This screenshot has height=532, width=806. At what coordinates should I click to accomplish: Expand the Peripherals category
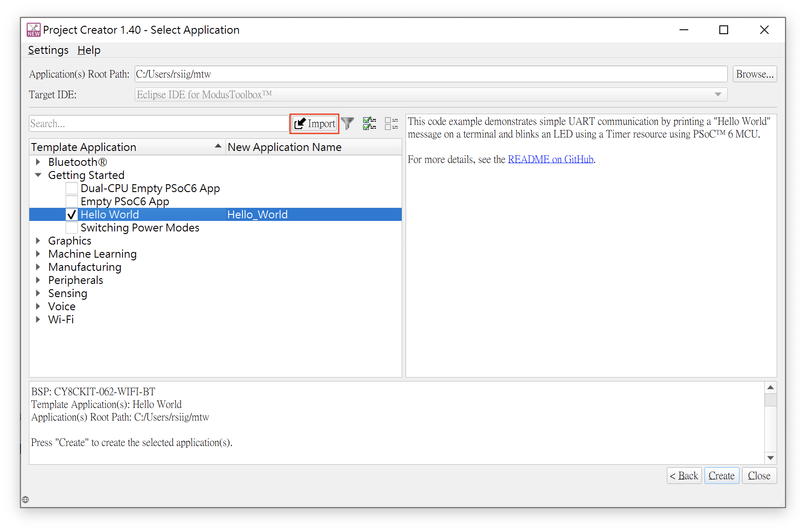click(38, 280)
